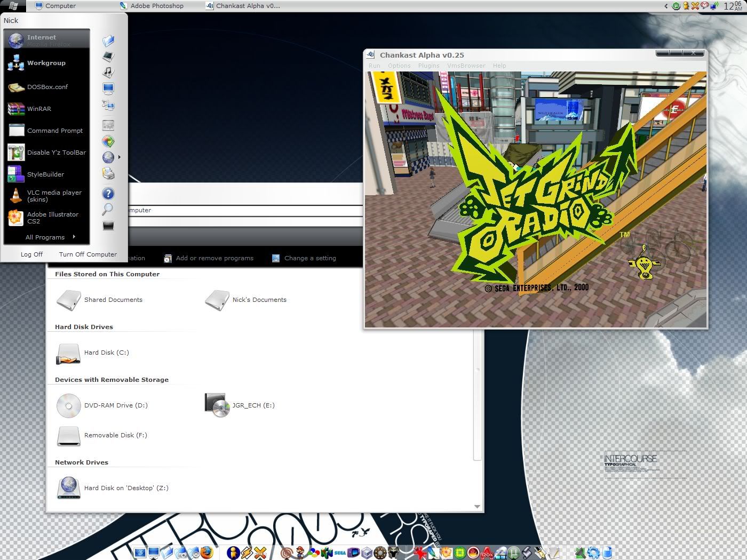Click the Computer window down scroll arrow
The width and height of the screenshot is (747, 560).
point(477,507)
